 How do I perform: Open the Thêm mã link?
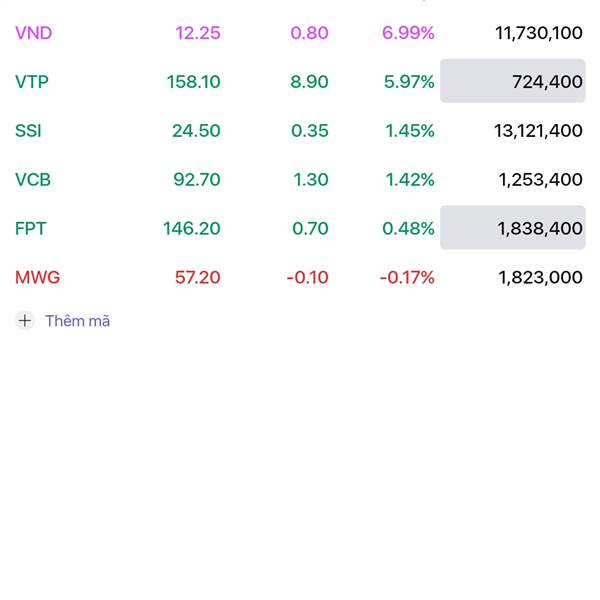point(78,321)
